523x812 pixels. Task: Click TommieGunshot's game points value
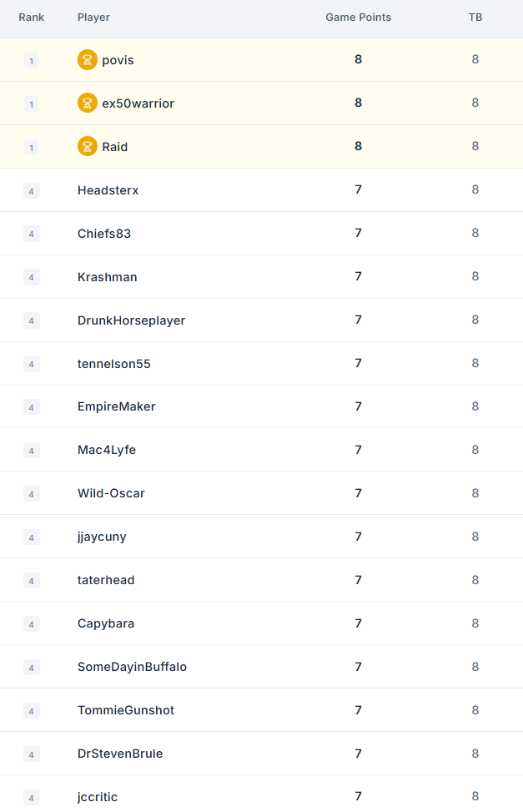click(359, 710)
